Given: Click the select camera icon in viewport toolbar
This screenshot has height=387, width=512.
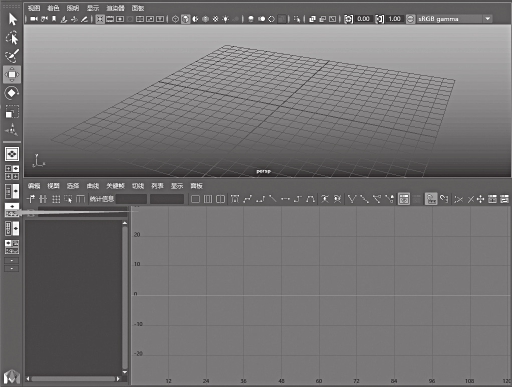Looking at the screenshot, I should 34,19.
